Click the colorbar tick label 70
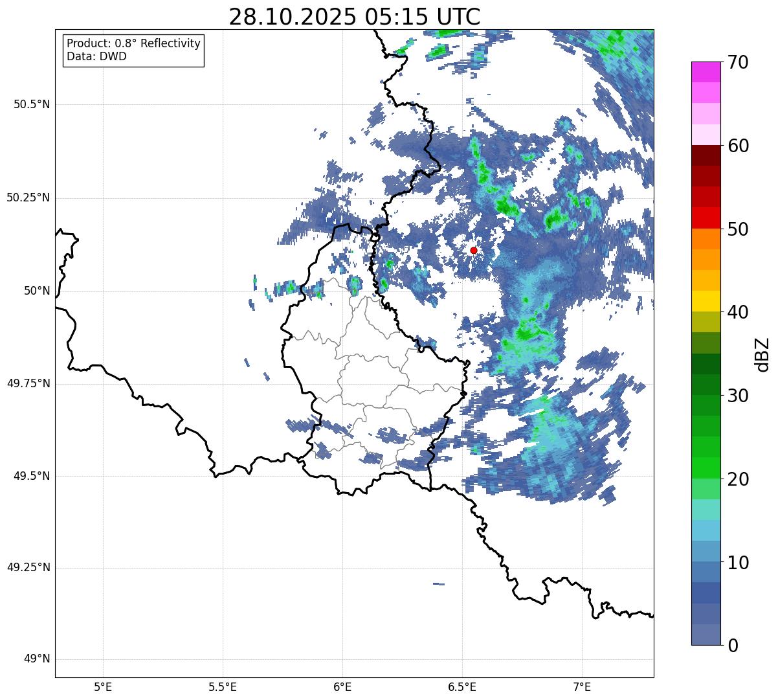778x700 pixels. click(x=738, y=62)
